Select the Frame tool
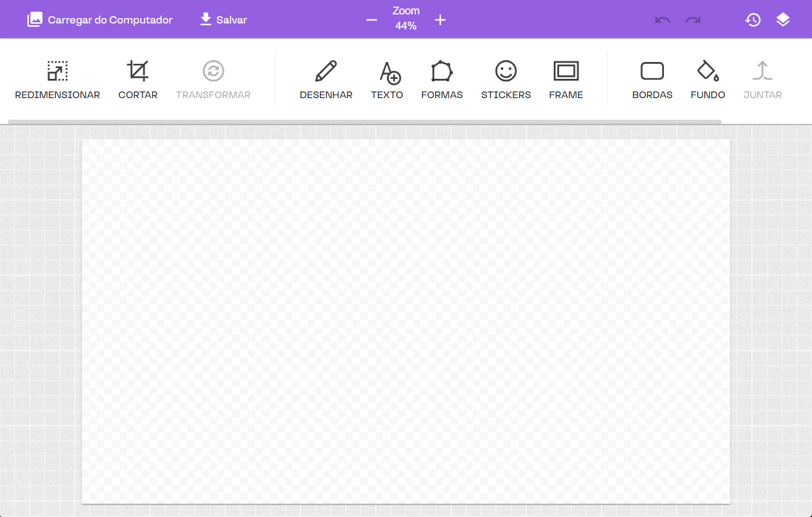This screenshot has width=812, height=517. point(566,79)
